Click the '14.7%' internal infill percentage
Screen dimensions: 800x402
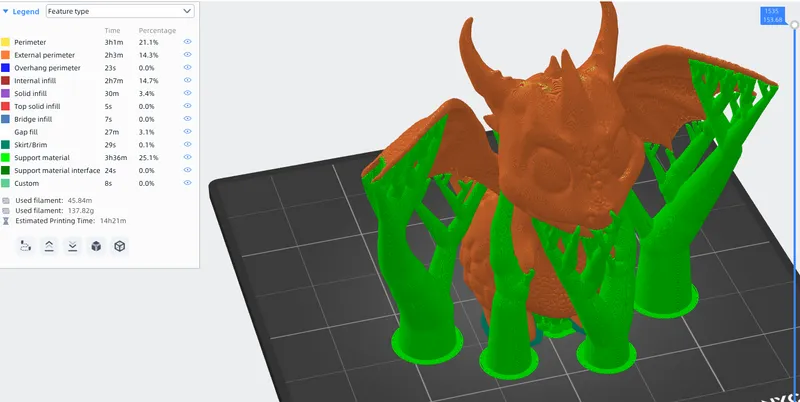coord(148,81)
